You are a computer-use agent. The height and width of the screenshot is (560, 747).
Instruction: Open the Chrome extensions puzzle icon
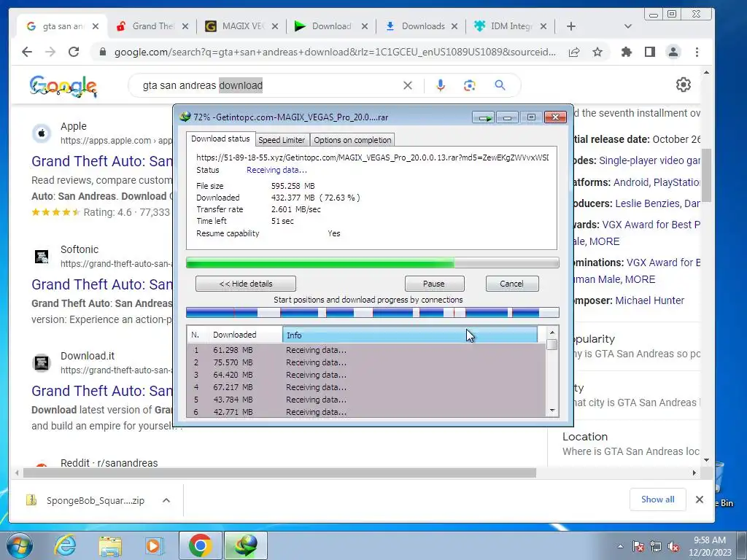coord(627,52)
